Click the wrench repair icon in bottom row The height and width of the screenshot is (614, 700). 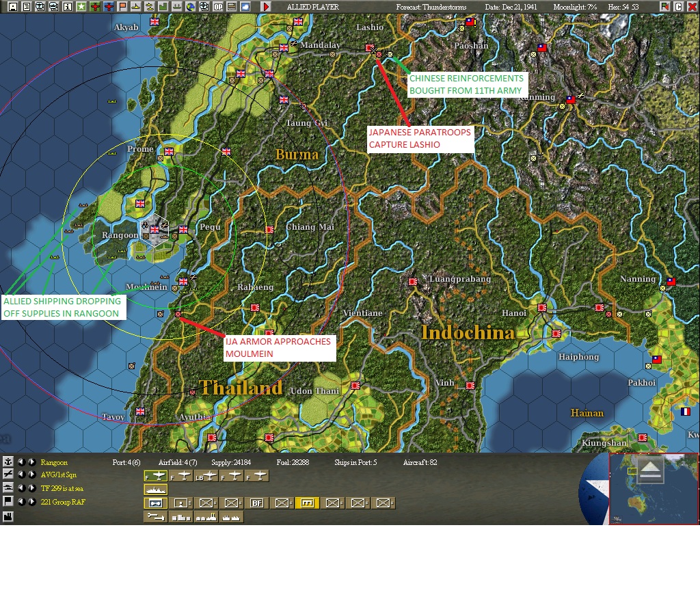[156, 517]
